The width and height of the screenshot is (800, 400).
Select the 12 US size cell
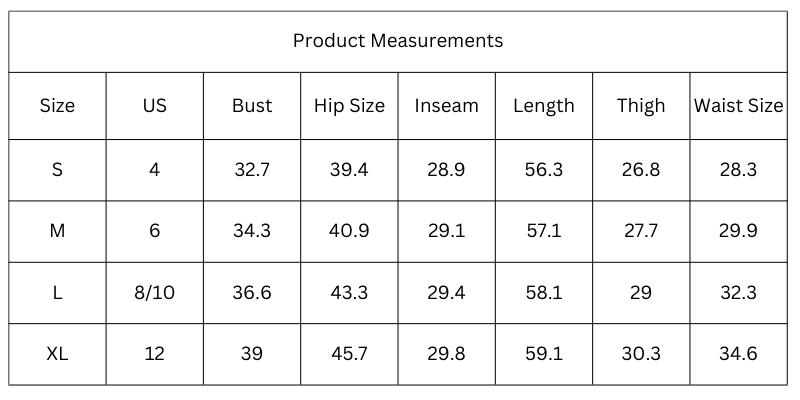pos(154,354)
